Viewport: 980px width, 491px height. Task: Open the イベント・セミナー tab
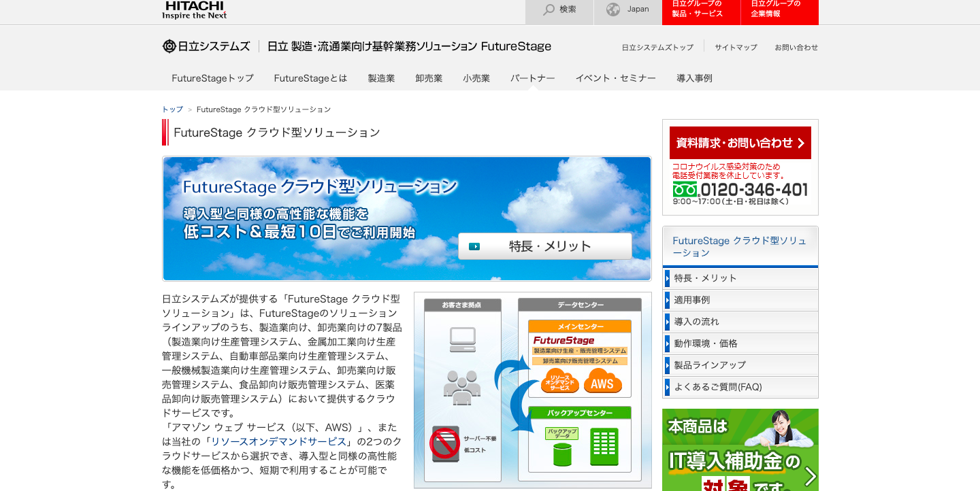pos(616,78)
